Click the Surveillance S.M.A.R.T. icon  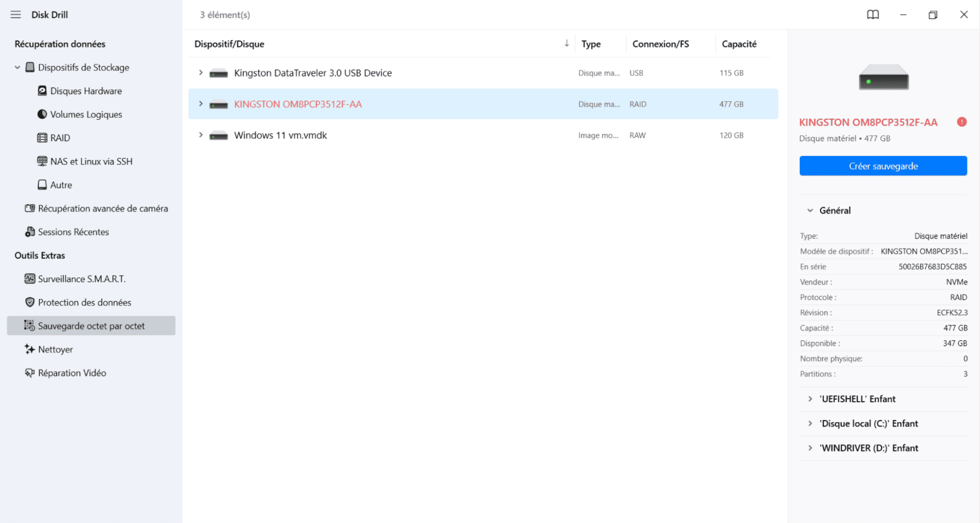(30, 279)
